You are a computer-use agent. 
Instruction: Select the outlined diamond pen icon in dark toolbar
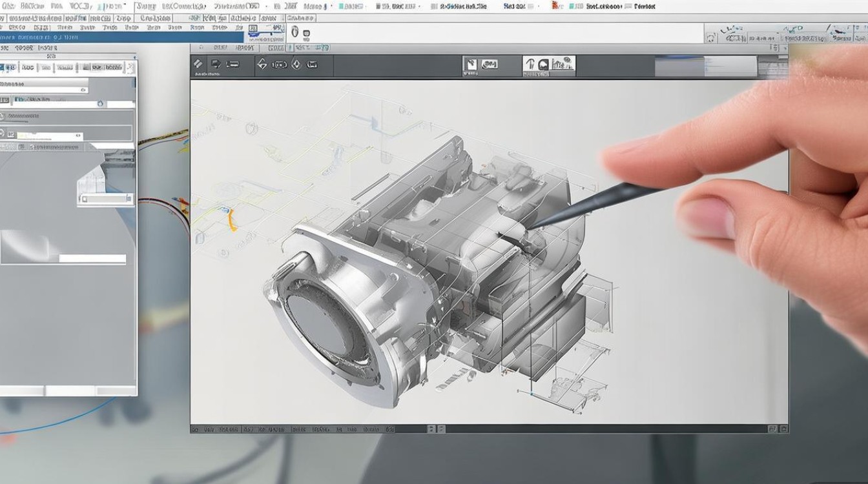tap(262, 64)
